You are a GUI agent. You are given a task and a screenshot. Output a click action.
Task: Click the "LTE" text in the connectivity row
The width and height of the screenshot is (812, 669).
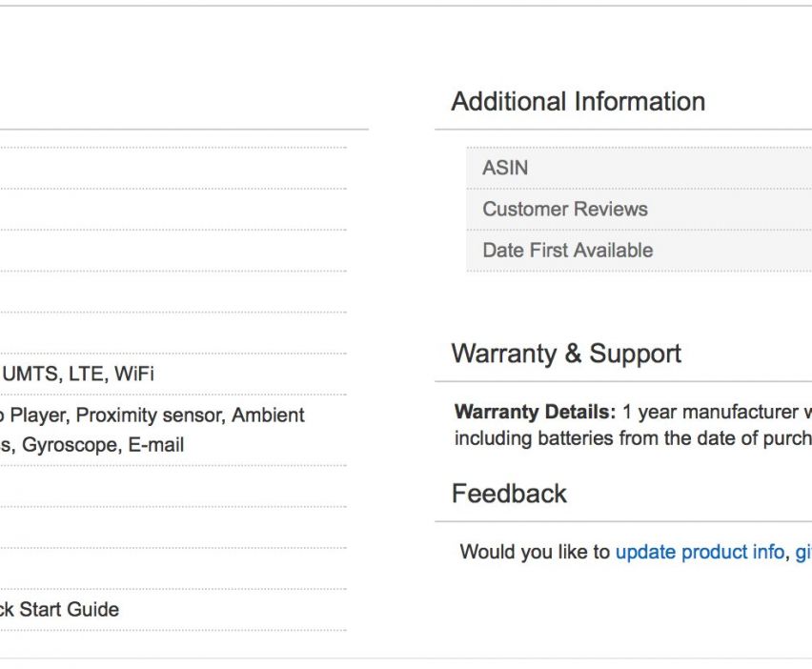pyautogui.click(x=85, y=375)
